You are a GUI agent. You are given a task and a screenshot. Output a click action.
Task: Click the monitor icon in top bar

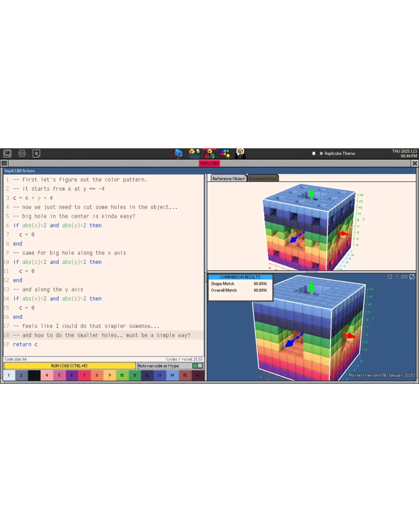(x=7, y=153)
